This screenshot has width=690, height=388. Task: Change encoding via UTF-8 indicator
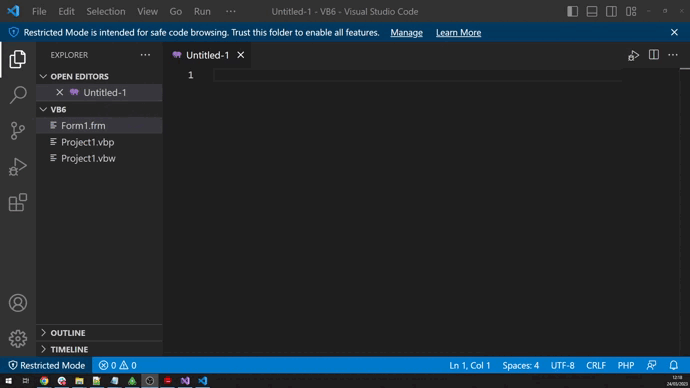coord(562,365)
